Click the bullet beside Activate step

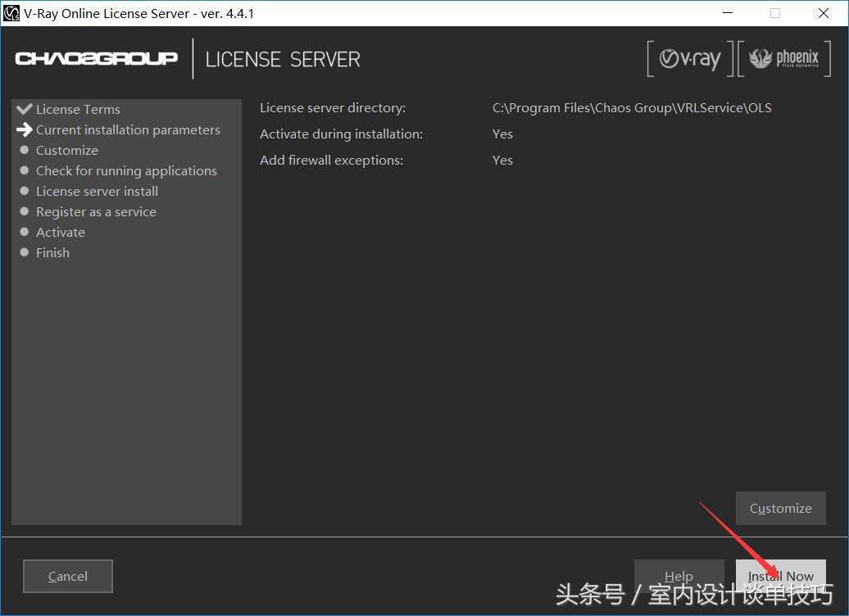25,232
